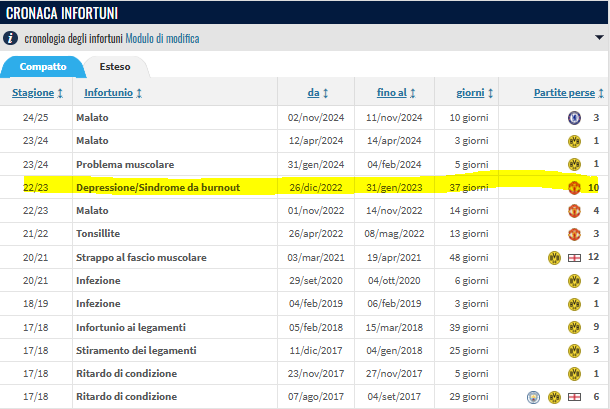Click the 26/dic/2022 start date

316,188
